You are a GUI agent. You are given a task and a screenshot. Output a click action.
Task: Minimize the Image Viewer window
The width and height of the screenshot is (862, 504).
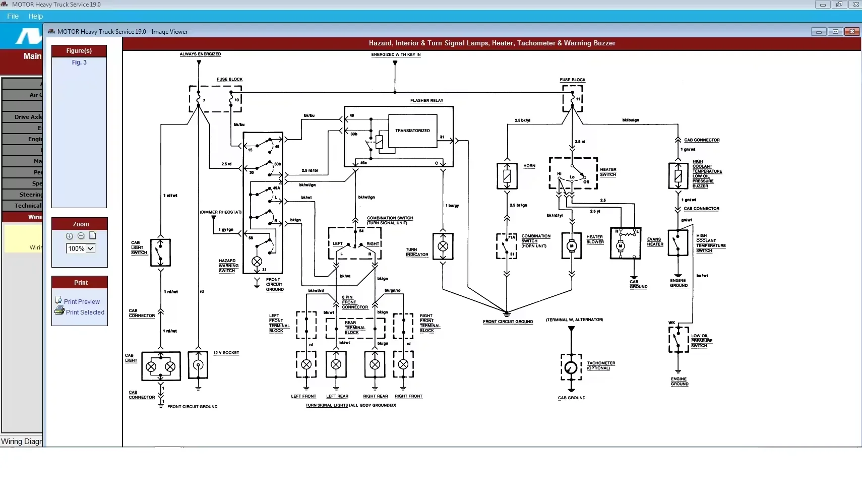click(x=819, y=32)
